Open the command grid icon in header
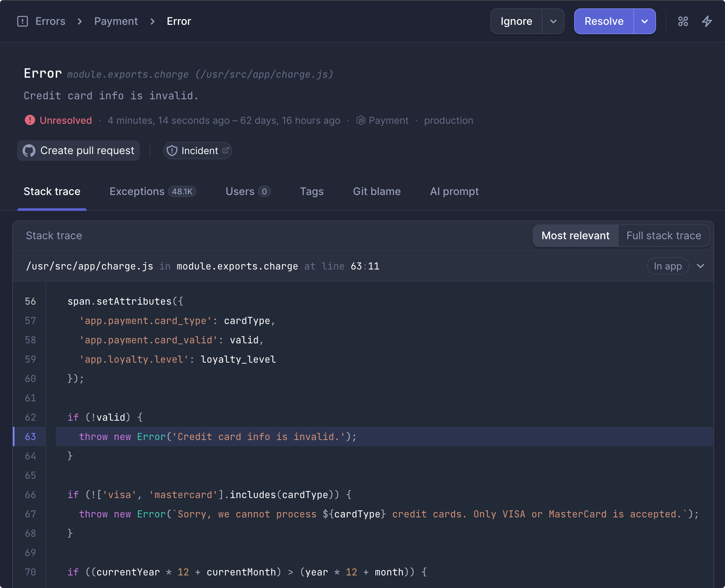The height and width of the screenshot is (588, 725). (683, 21)
